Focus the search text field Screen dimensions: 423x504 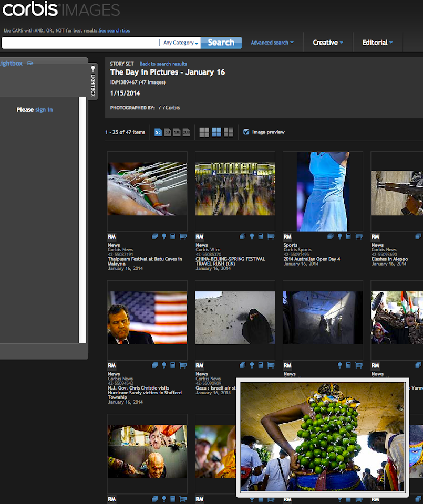(80, 43)
